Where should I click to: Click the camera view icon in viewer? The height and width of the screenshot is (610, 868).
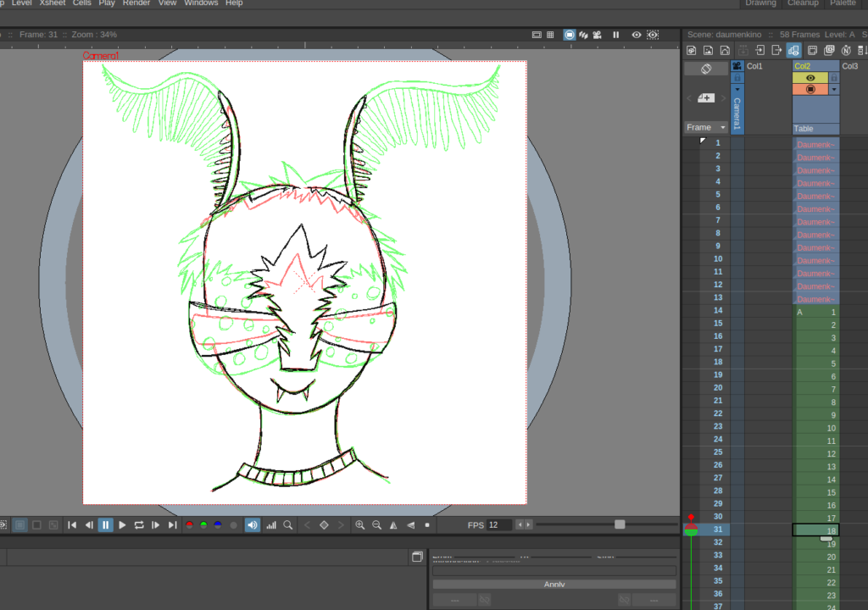click(598, 35)
